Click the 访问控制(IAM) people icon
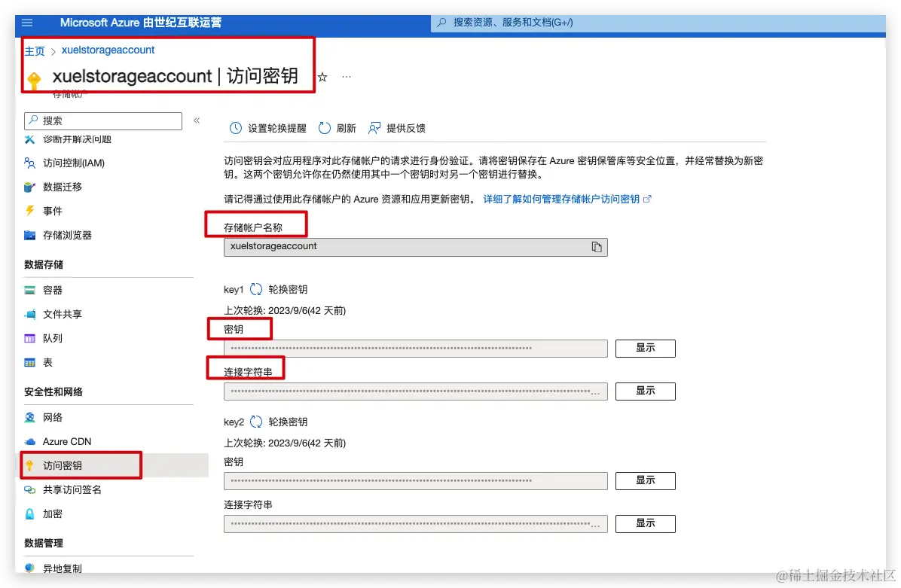The height and width of the screenshot is (588, 901). pos(30,163)
